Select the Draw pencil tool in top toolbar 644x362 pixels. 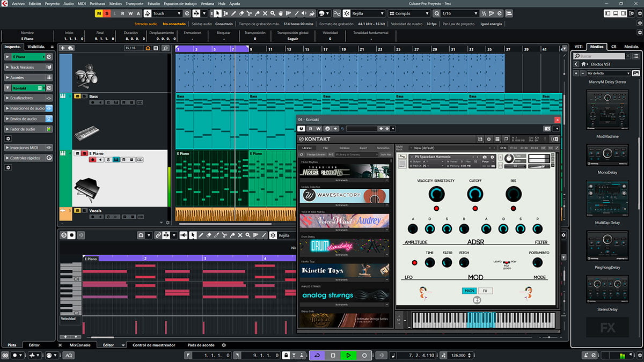[x=233, y=13]
